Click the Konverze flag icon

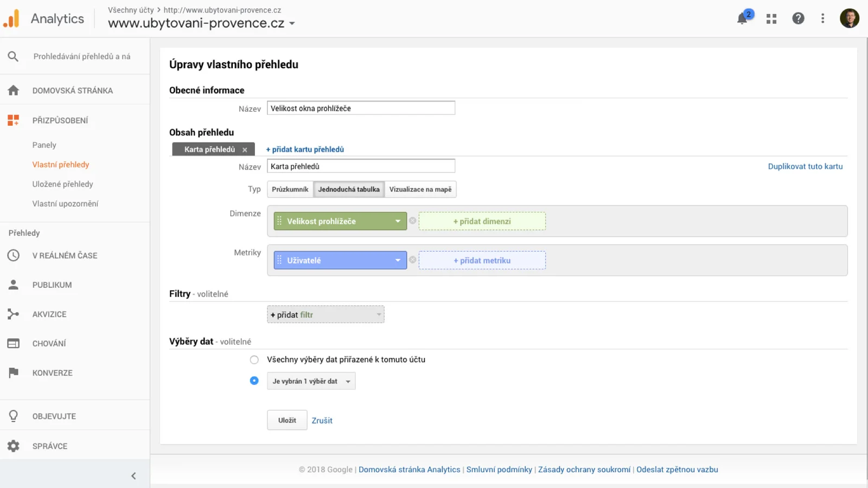[14, 373]
